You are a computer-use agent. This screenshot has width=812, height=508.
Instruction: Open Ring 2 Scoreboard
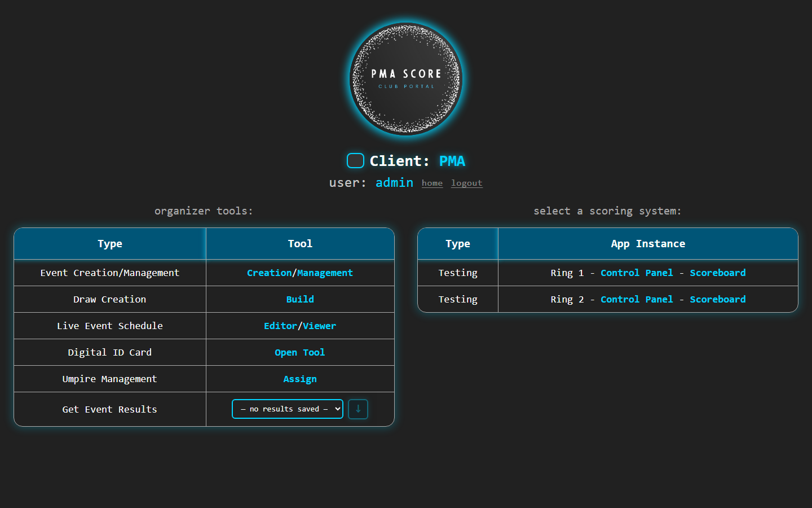[x=717, y=300]
